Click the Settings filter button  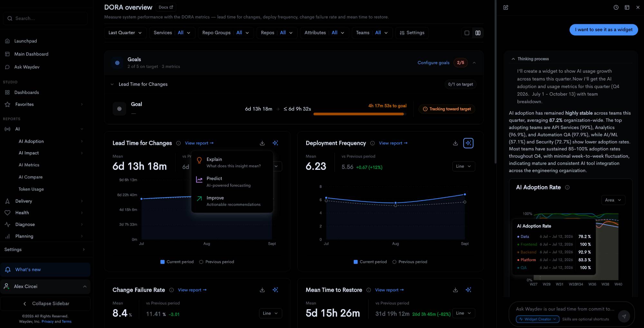click(412, 33)
